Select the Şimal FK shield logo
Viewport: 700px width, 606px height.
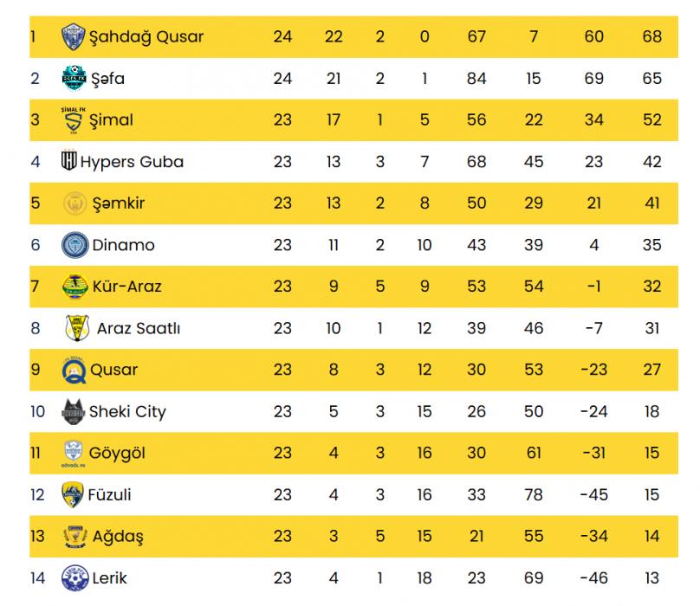point(74,120)
